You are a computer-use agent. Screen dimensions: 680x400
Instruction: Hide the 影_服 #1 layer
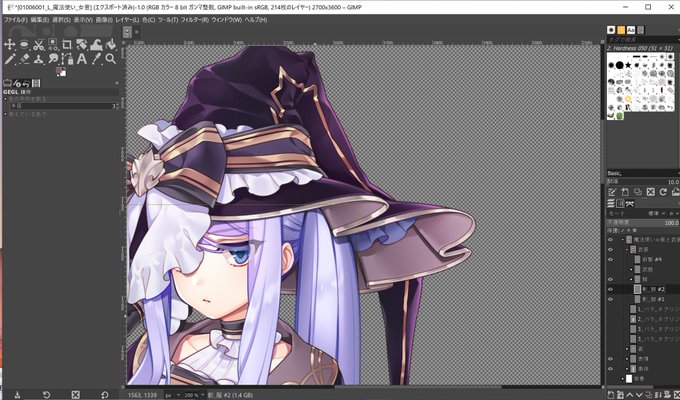tap(611, 299)
